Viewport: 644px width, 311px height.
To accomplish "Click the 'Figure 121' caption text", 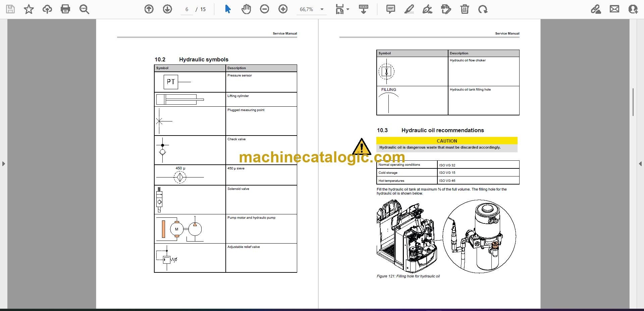I will pos(408,276).
